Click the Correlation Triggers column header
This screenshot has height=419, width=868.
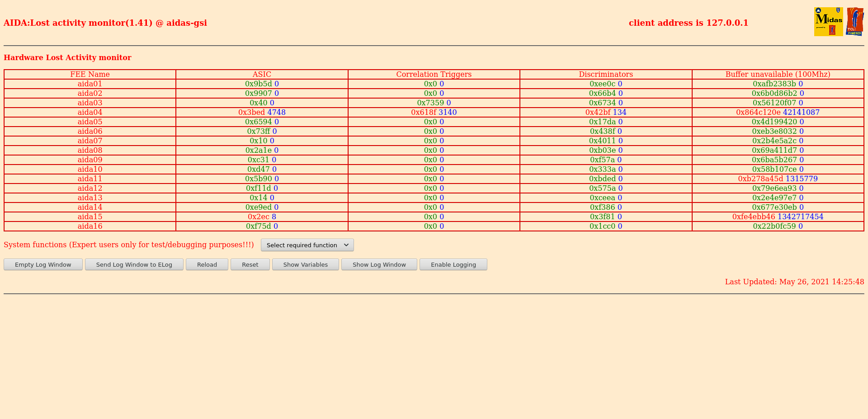(x=434, y=74)
